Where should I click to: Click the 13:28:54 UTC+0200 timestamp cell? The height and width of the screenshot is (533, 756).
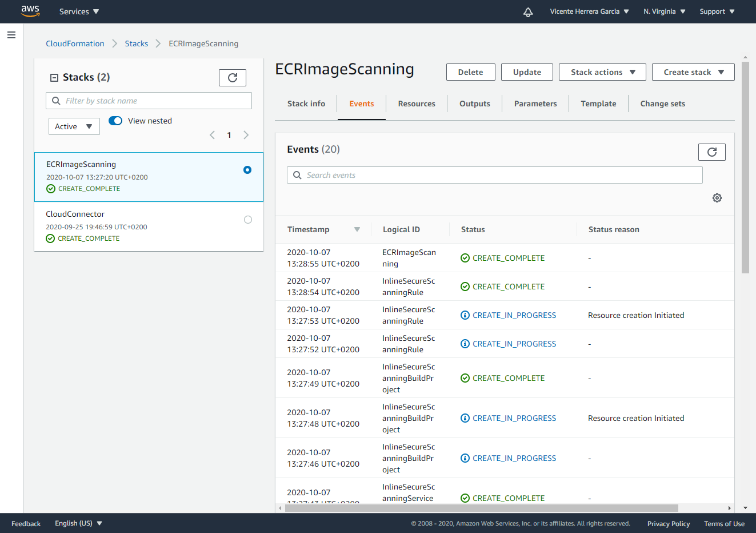[323, 287]
